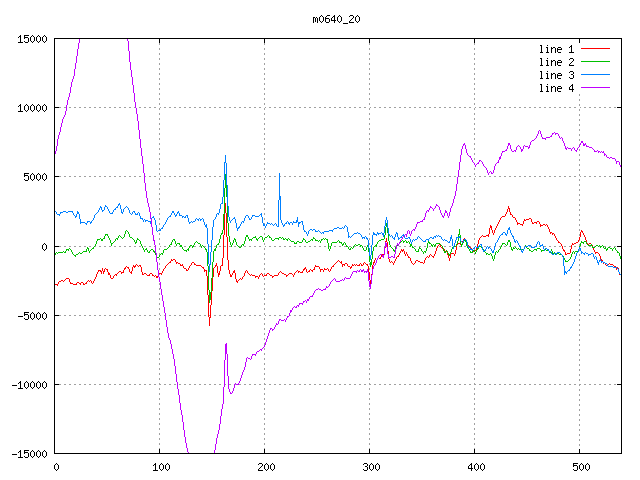Click the purple line peak near x=390
The width and height of the screenshot is (640, 480).
[464, 144]
